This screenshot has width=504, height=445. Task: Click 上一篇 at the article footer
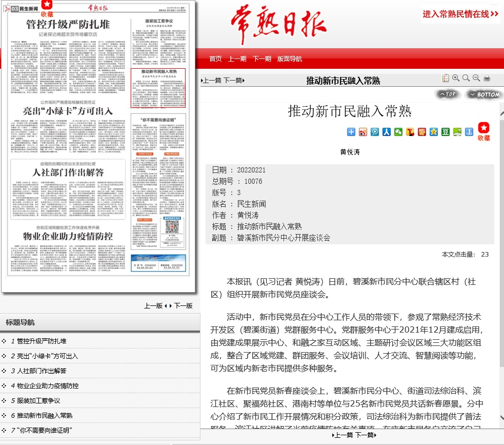click(342, 435)
